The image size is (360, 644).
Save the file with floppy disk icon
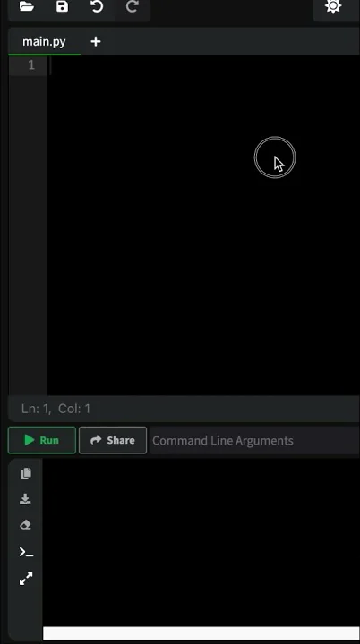pyautogui.click(x=62, y=6)
